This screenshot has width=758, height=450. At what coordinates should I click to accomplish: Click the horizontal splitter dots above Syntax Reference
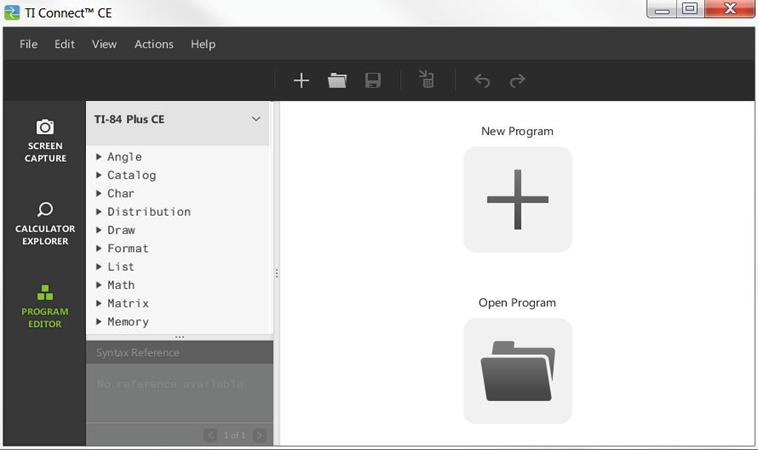pos(179,337)
